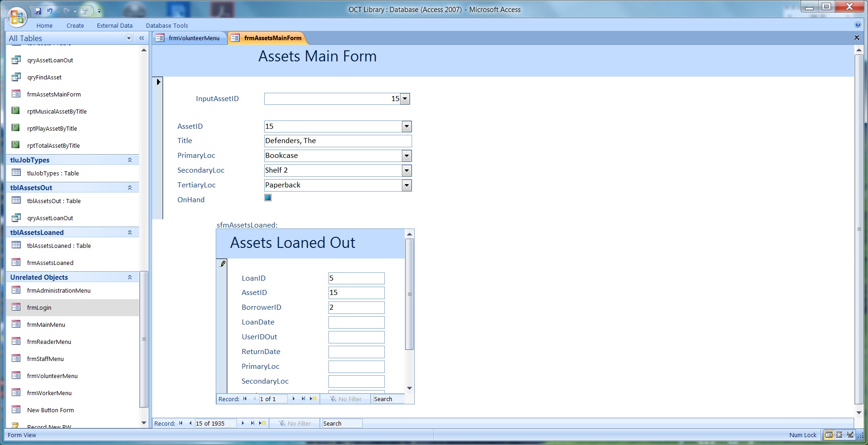Go to next record in main form navigator
868x445 pixels.
243,423
